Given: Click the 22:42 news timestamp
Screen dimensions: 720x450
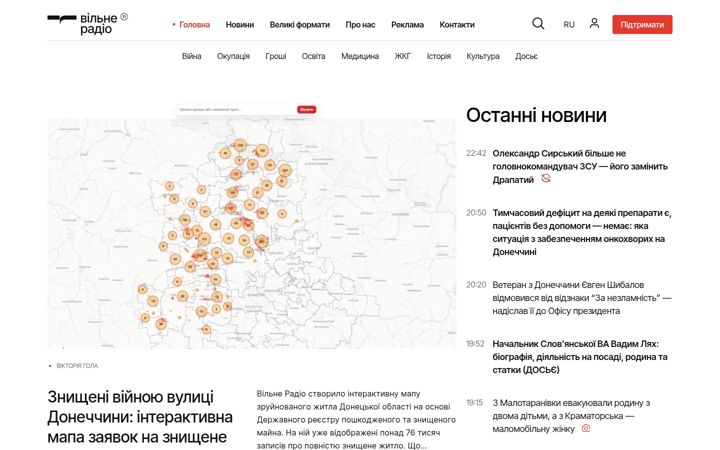Looking at the screenshot, I should (x=476, y=153).
